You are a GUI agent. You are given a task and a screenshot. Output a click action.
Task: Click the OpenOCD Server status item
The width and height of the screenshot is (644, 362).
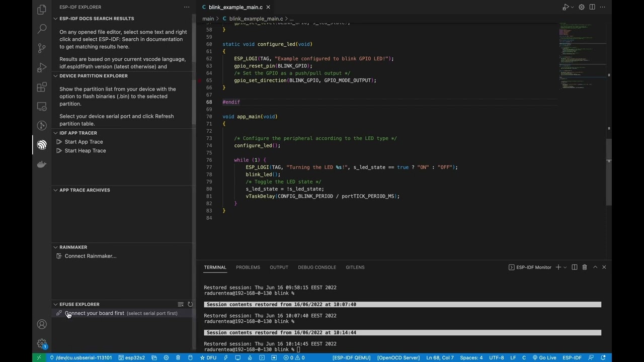tap(398, 357)
